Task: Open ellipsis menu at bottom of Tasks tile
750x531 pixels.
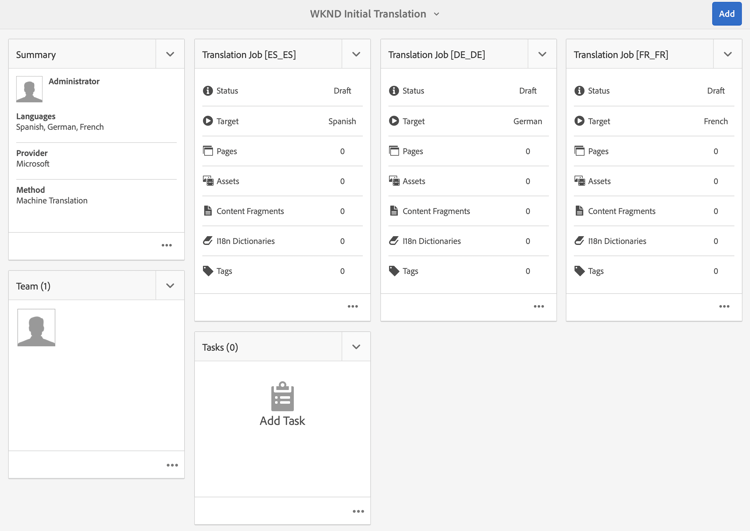Action: [358, 511]
